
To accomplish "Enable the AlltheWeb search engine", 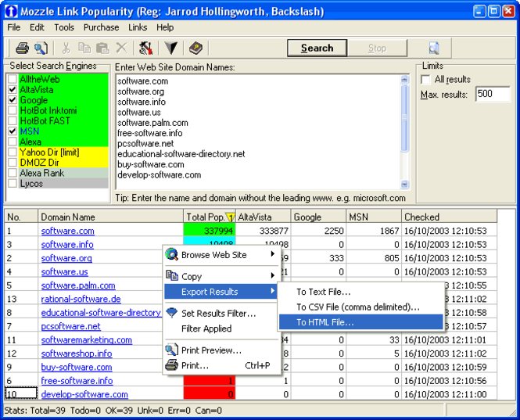I will [13, 79].
